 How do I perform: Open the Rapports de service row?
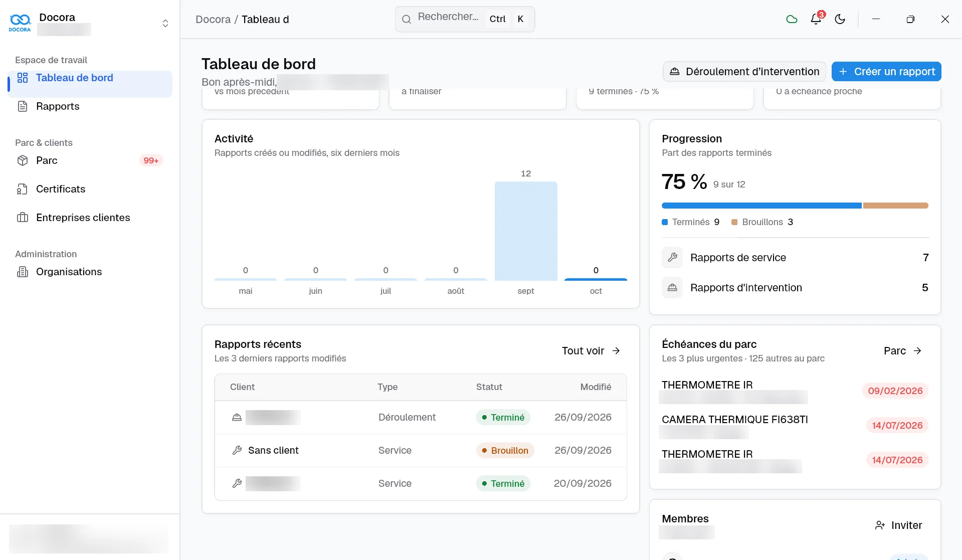pos(795,257)
